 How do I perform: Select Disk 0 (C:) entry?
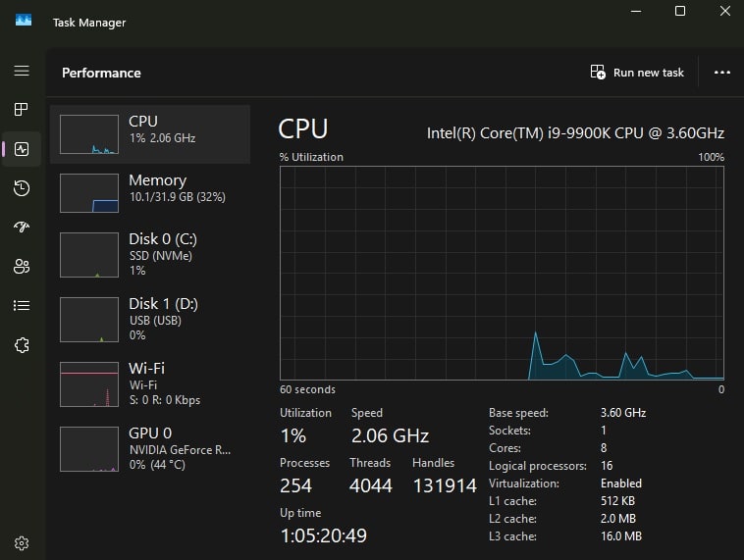point(150,255)
